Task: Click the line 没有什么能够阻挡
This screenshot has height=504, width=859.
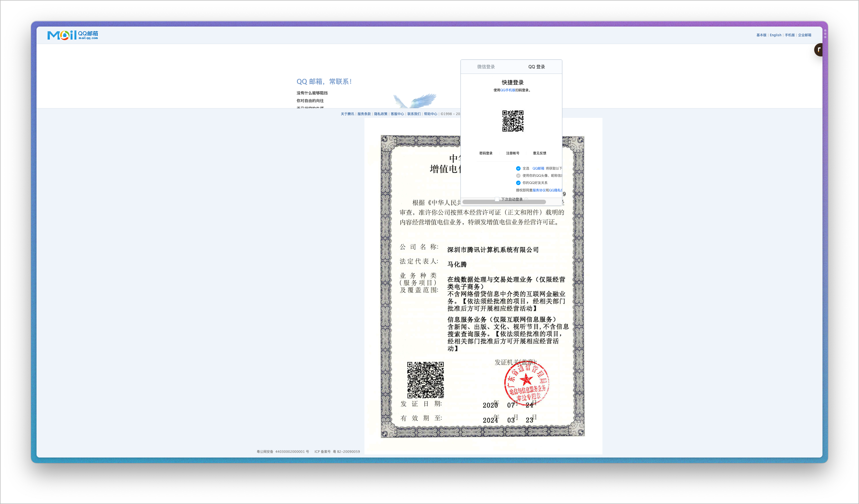Action: tap(312, 93)
